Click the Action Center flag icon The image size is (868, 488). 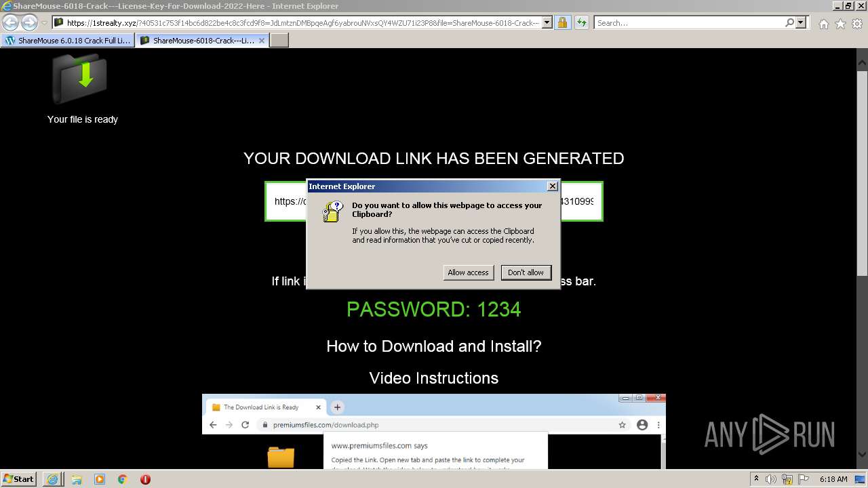[x=803, y=479]
